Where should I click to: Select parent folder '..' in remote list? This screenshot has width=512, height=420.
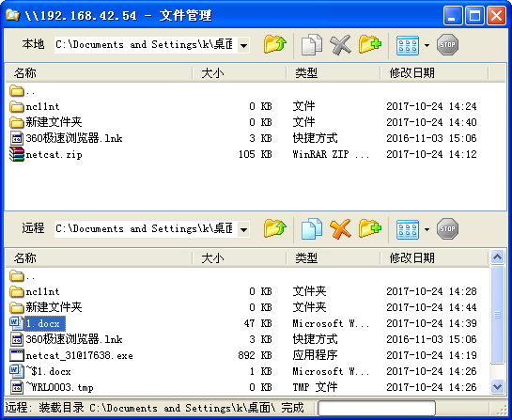23,276
